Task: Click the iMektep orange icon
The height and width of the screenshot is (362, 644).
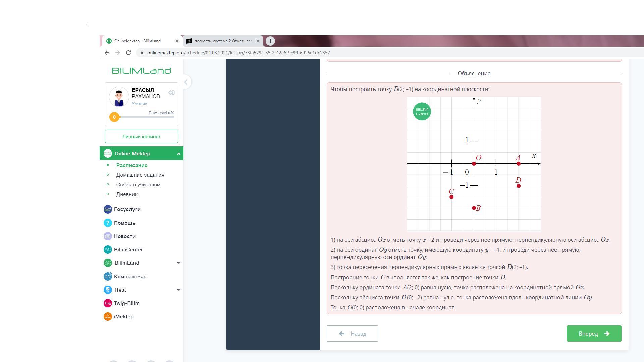Action: [108, 317]
